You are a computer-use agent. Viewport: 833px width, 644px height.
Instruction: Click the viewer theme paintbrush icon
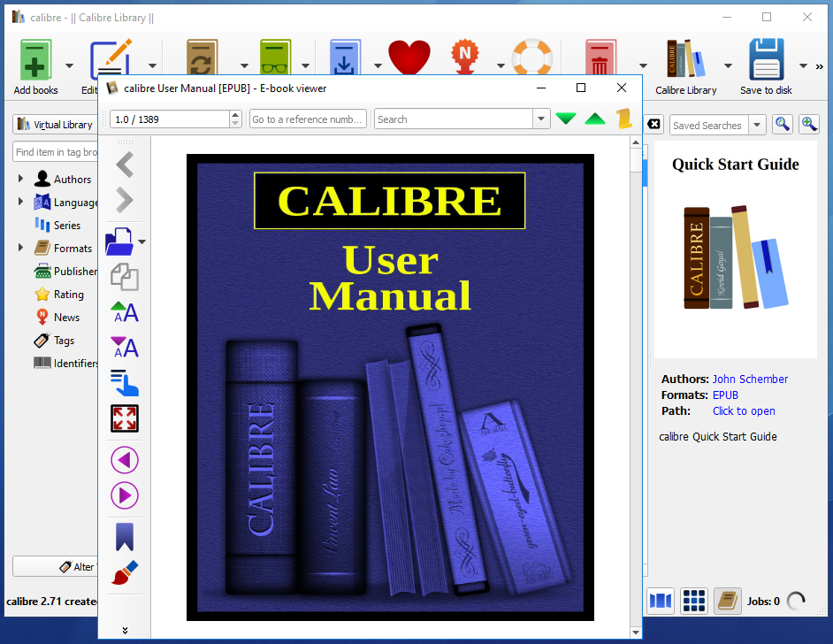(125, 573)
